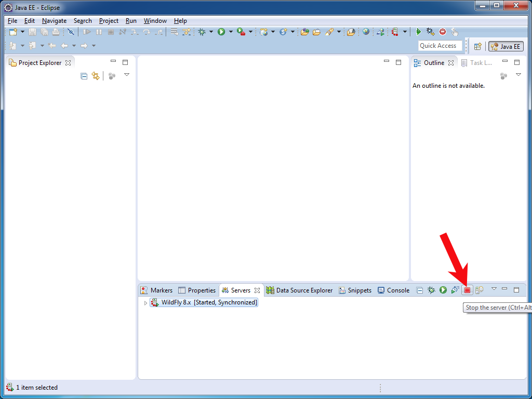Click the server launch icon in main toolbar
Viewport: 532px width, 399px height.
(x=395, y=32)
